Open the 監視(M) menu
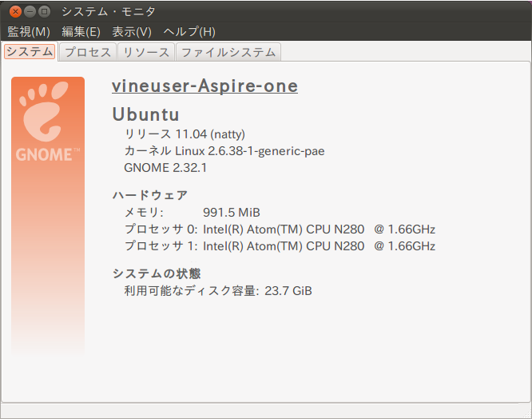The image size is (532, 419). (x=29, y=32)
